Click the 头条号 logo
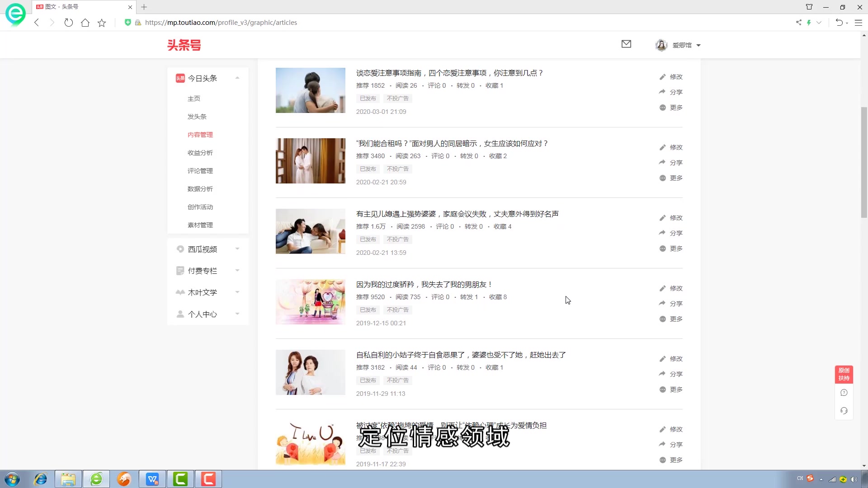Screen dimensions: 868x488 (x=184, y=45)
